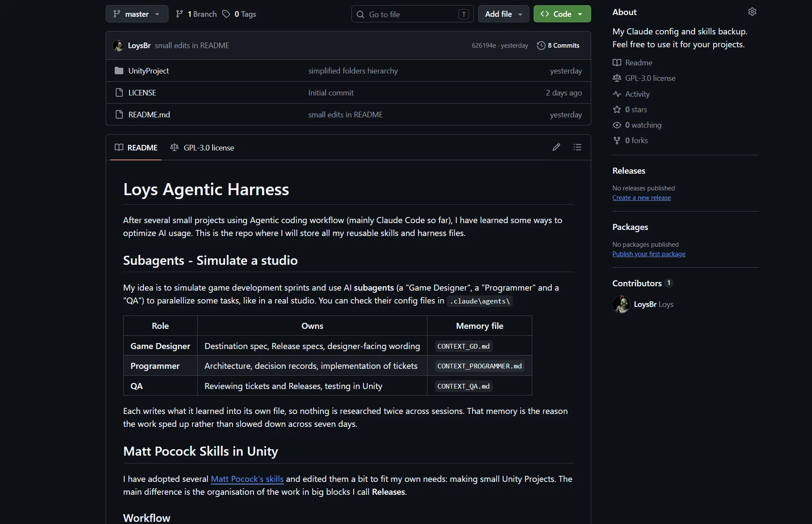Click the Activity pulse icon
The height and width of the screenshot is (524, 812).
point(617,94)
